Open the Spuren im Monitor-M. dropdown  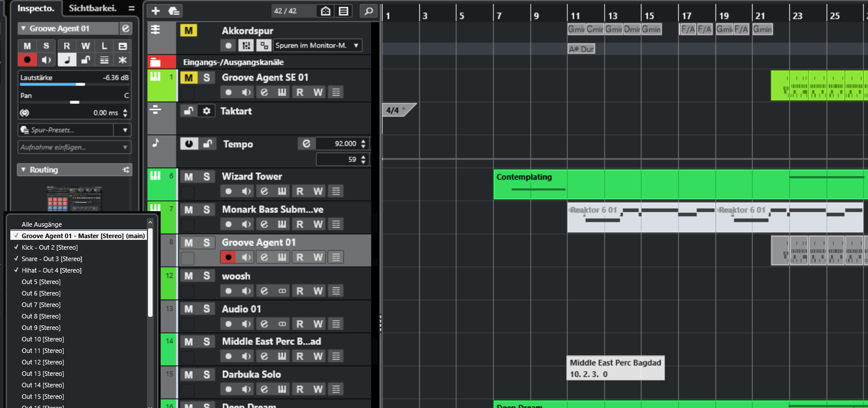coord(317,45)
